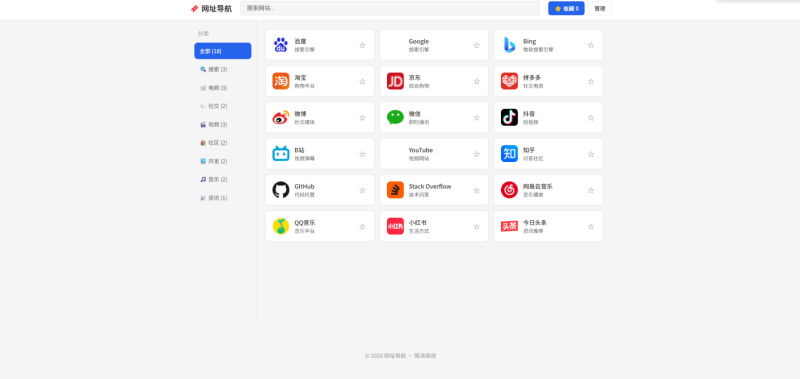Image resolution: width=800 pixels, height=379 pixels.
Task: Toggle favorite star on 抖音
Action: [x=591, y=117]
